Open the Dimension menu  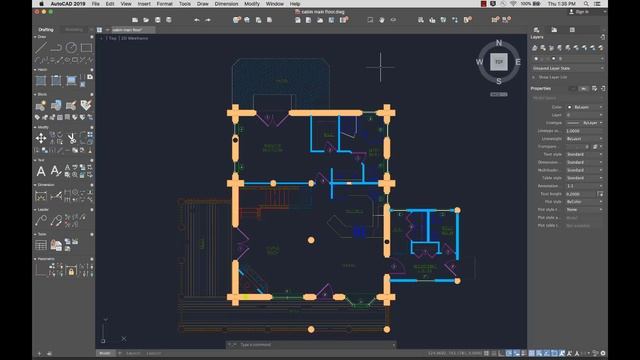pyautogui.click(x=226, y=4)
